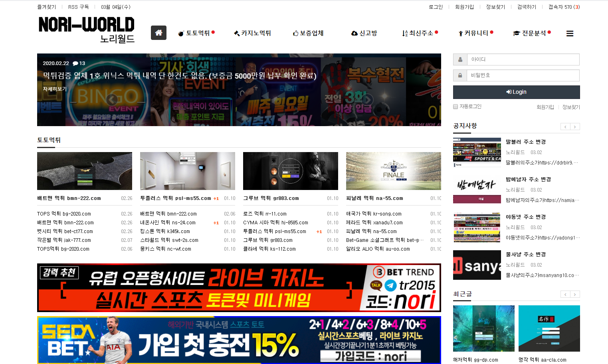Click the BET TREND 라이브 카지노 banner

click(x=239, y=288)
